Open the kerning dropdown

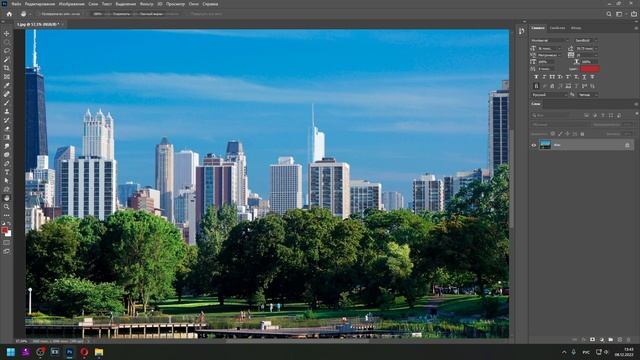(549, 55)
